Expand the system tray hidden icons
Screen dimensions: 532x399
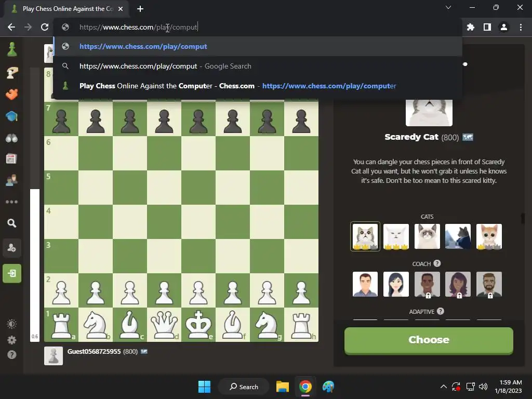click(444, 387)
